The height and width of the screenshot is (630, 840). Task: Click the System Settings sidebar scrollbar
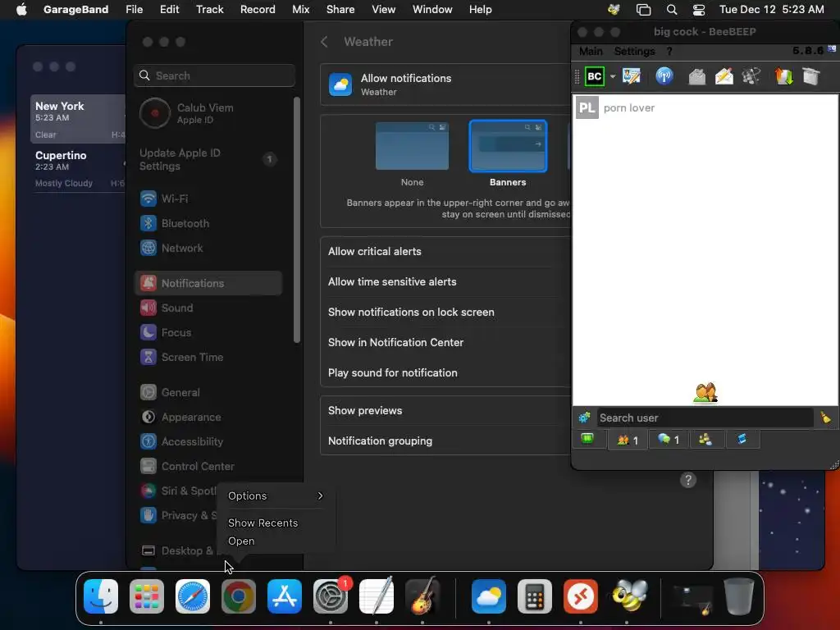(x=297, y=220)
